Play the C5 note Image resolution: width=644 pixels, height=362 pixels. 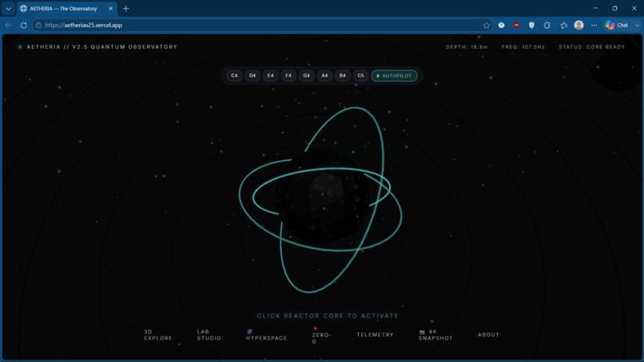pos(360,76)
